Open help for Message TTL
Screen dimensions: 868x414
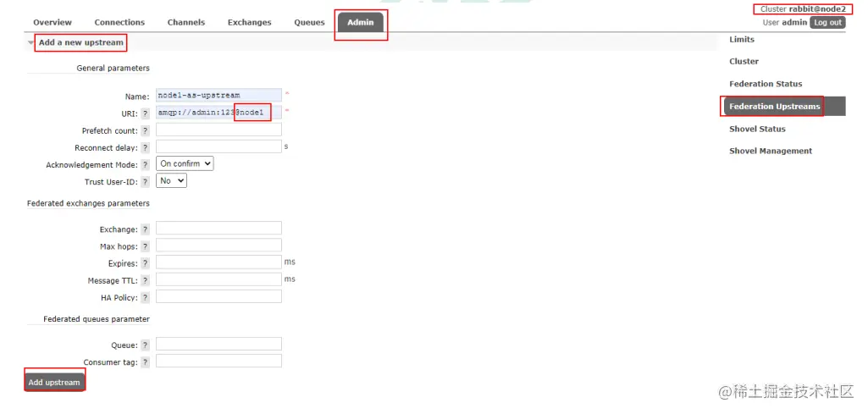(145, 280)
